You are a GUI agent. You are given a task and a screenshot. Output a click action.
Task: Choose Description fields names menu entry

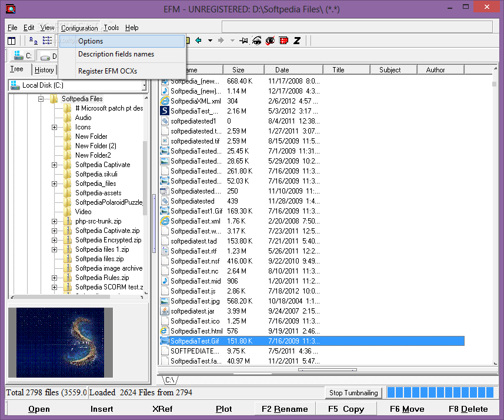(122, 54)
